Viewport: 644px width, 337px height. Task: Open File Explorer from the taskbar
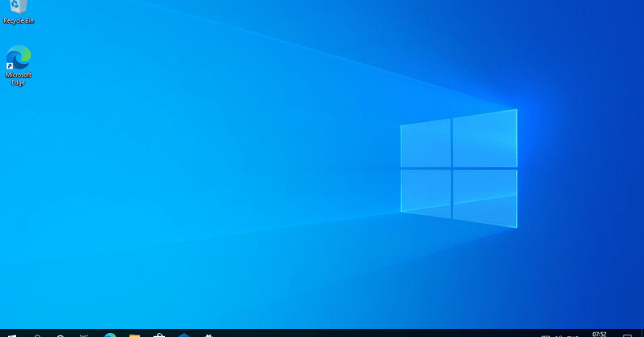pyautogui.click(x=134, y=335)
